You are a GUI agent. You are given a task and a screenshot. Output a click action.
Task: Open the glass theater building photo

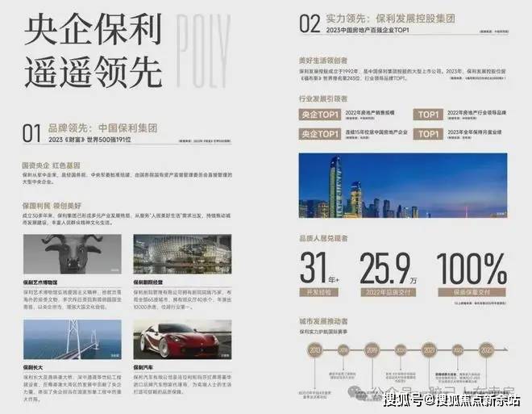click(x=182, y=254)
